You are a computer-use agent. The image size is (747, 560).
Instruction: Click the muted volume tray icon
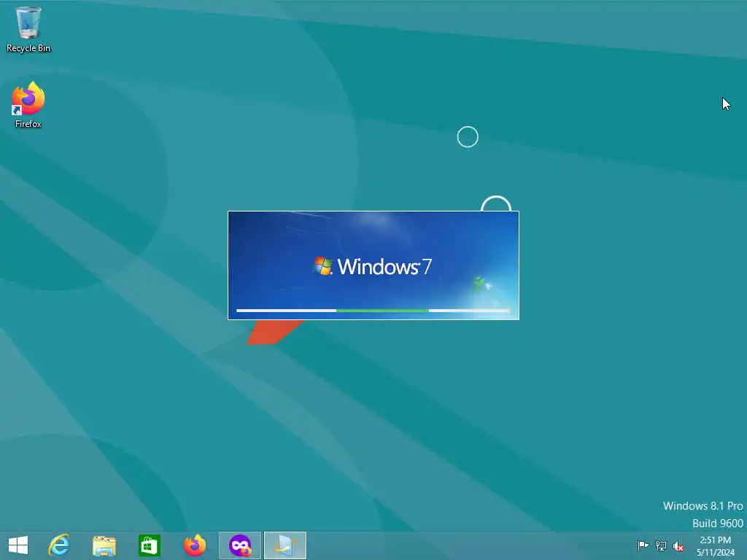tap(678, 546)
